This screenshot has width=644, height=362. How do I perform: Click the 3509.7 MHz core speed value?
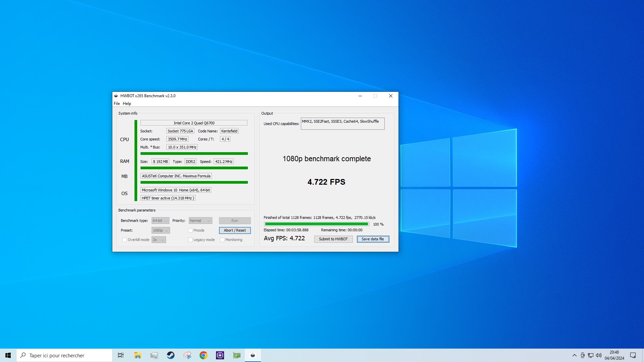pos(177,139)
